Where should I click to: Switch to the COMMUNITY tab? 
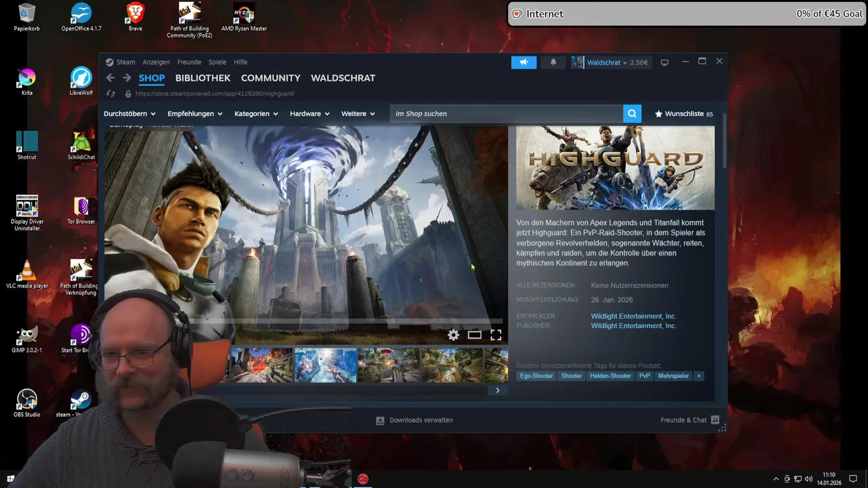271,78
